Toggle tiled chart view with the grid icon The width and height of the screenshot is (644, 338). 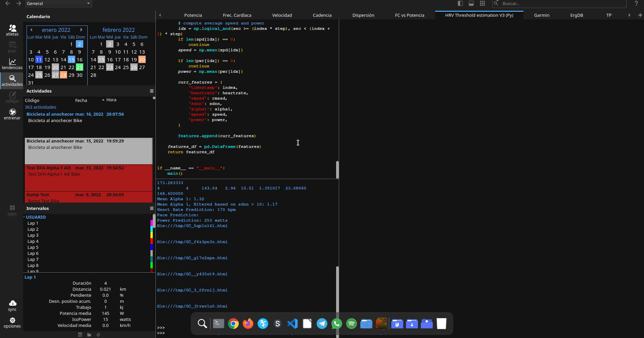(482, 3)
